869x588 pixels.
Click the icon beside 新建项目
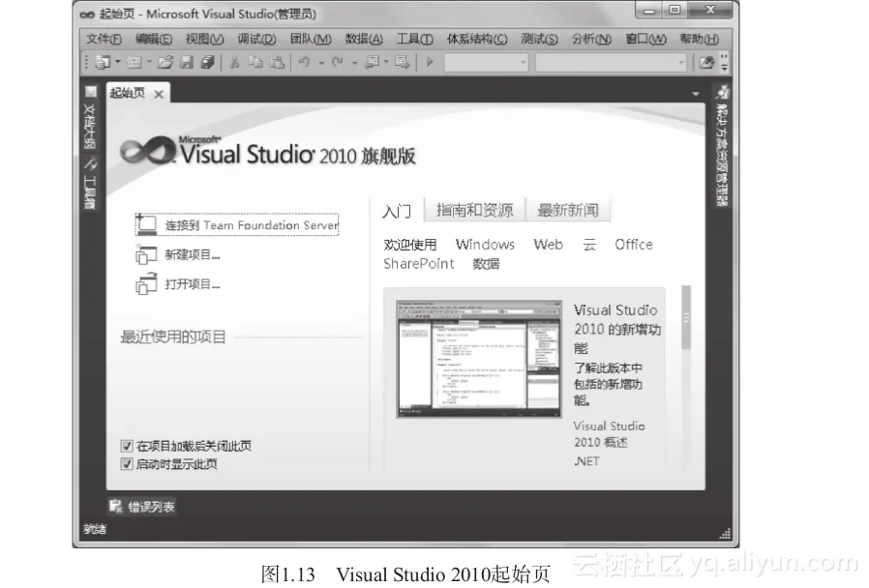(x=146, y=255)
